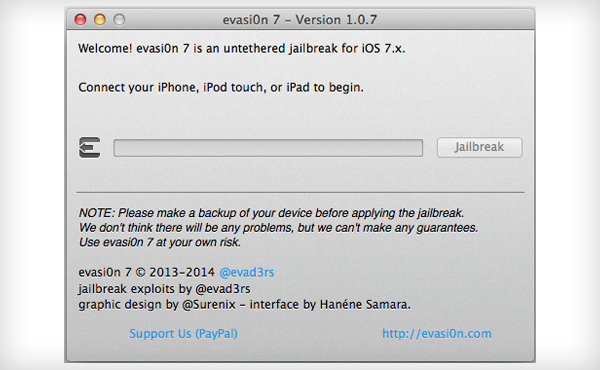The image size is (600, 370).
Task: Click the can't make any guarantees line
Action: coord(278,228)
